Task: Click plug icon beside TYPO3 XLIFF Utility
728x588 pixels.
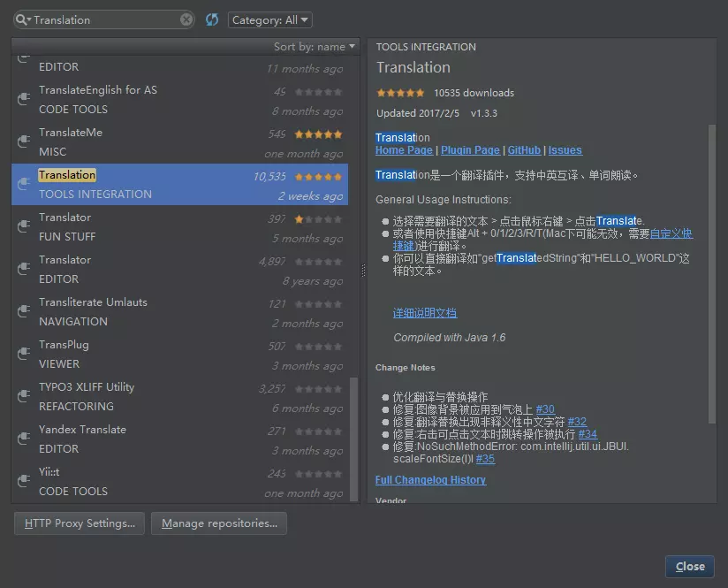Action: click(x=24, y=396)
